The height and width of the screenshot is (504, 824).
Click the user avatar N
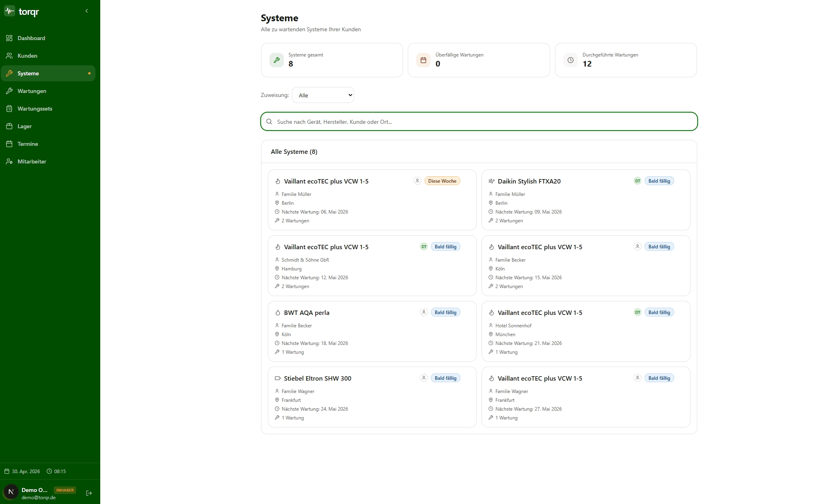pos(11,492)
